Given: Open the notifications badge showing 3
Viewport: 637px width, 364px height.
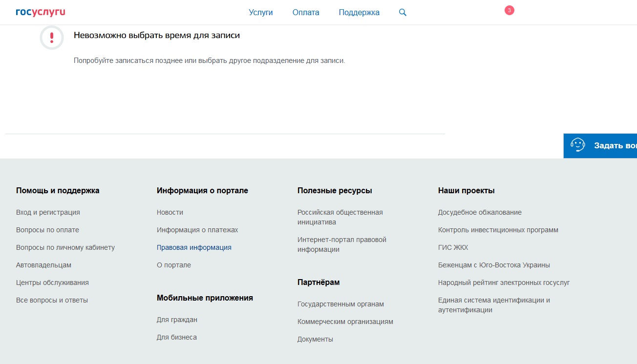Looking at the screenshot, I should click(509, 10).
